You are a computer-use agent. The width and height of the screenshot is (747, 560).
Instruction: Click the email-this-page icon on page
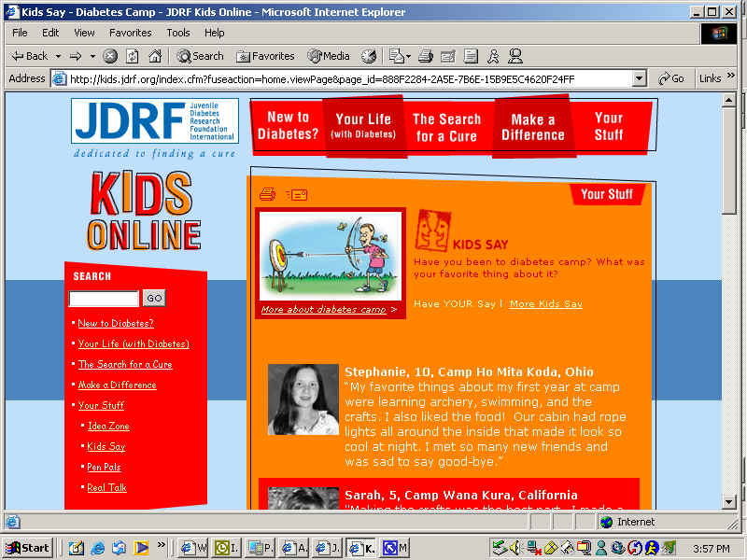pos(297,194)
